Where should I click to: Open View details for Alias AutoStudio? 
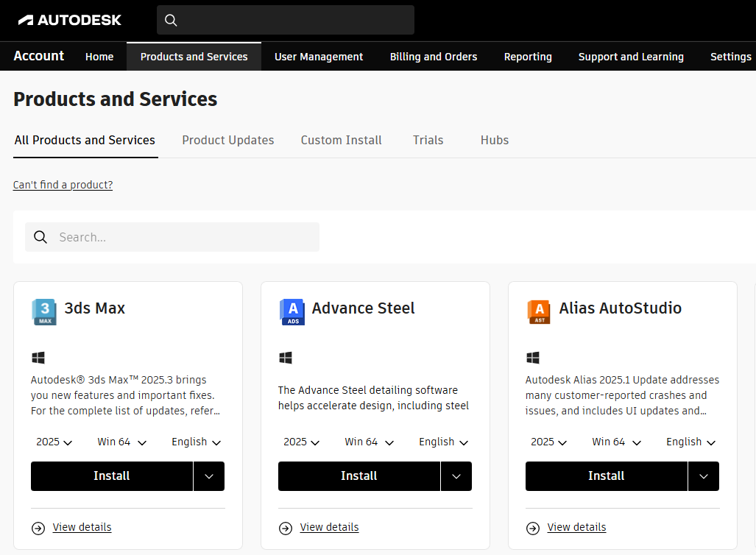576,527
